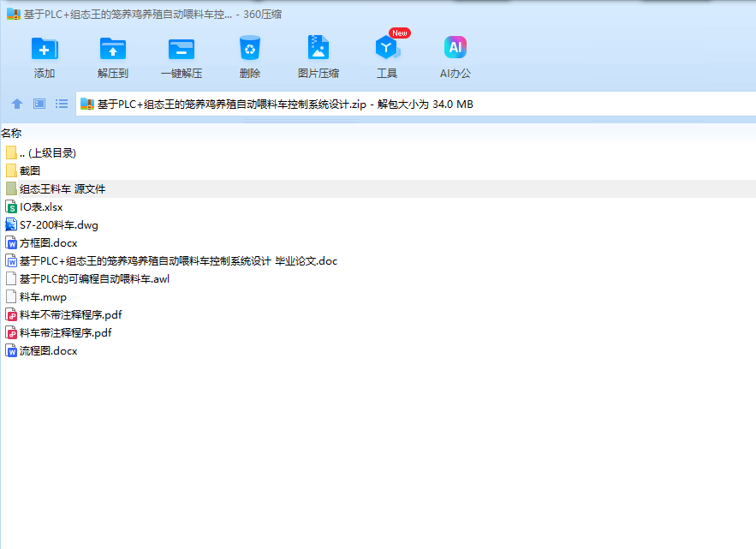Click the archive path address field

415,104
